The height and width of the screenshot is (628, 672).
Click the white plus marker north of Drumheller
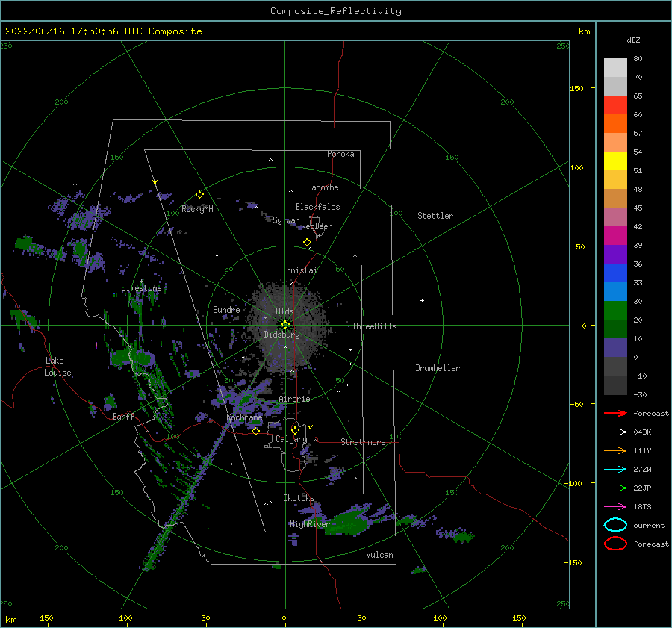[422, 300]
